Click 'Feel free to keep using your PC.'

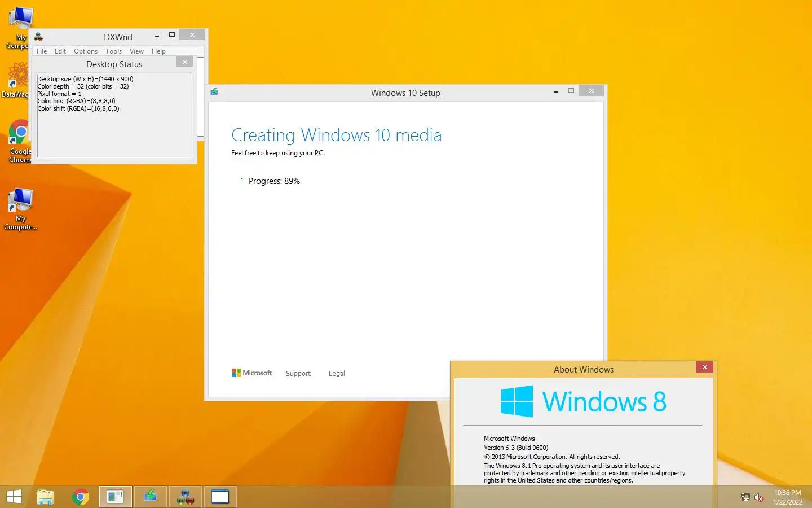[278, 153]
